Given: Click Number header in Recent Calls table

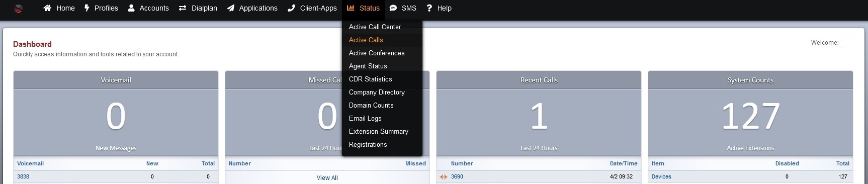Looking at the screenshot, I should point(462,163).
